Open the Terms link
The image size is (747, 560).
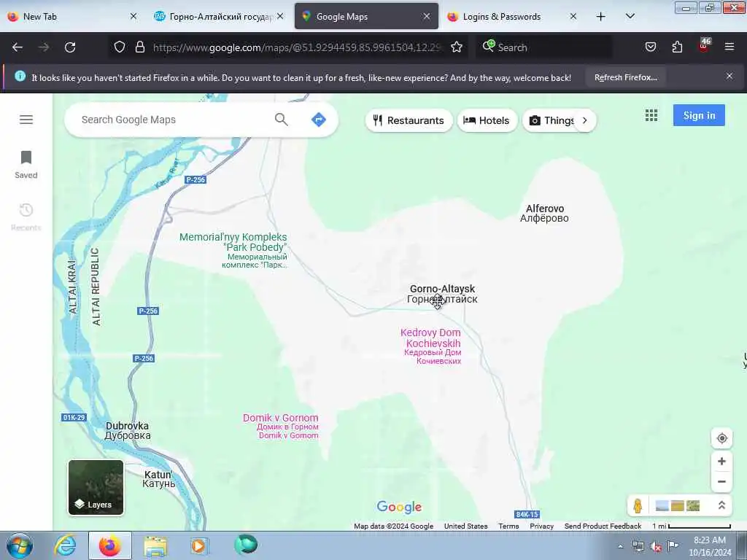pyautogui.click(x=508, y=526)
